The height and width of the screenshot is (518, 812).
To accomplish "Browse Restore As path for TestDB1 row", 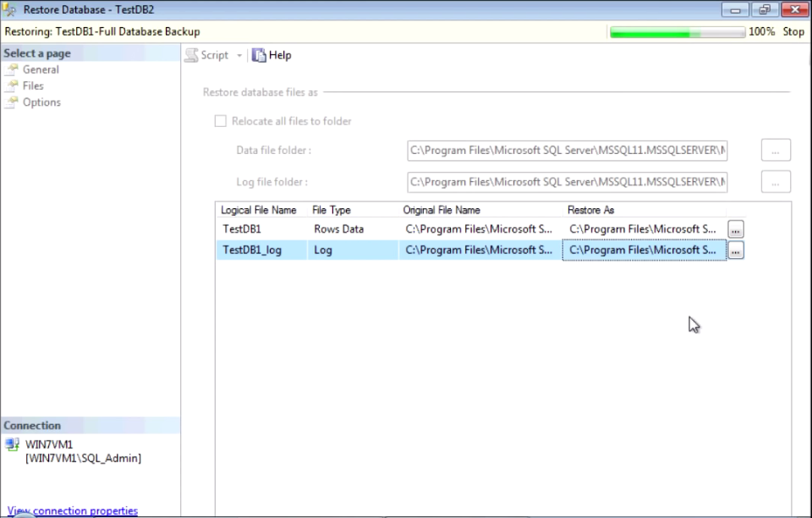I will coord(736,229).
